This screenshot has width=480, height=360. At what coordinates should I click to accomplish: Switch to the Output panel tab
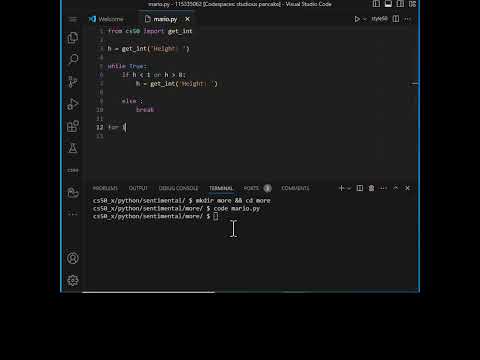click(x=138, y=188)
